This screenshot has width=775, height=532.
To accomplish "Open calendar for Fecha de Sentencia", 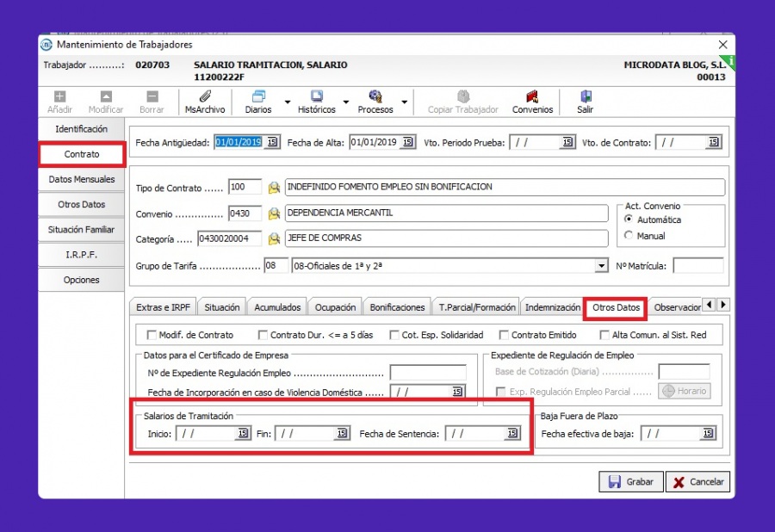I will (512, 433).
